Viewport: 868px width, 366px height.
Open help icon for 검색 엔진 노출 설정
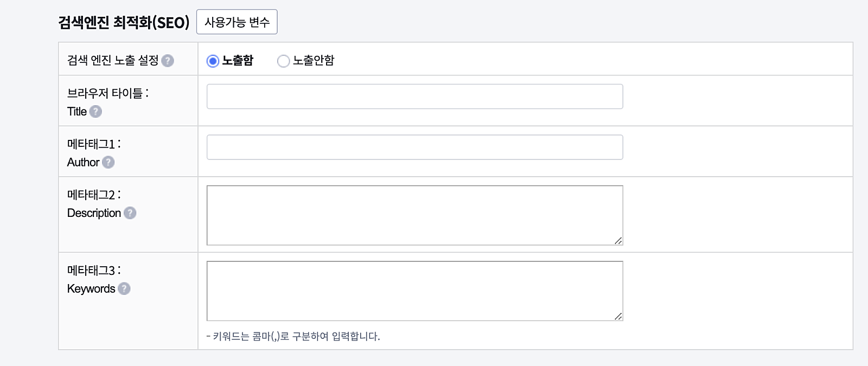click(168, 61)
